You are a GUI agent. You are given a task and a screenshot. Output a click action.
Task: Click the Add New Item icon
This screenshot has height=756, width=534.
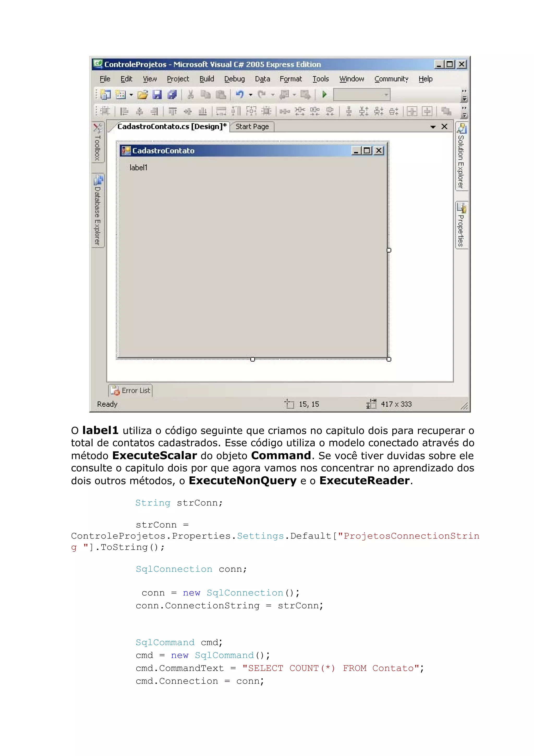point(120,95)
